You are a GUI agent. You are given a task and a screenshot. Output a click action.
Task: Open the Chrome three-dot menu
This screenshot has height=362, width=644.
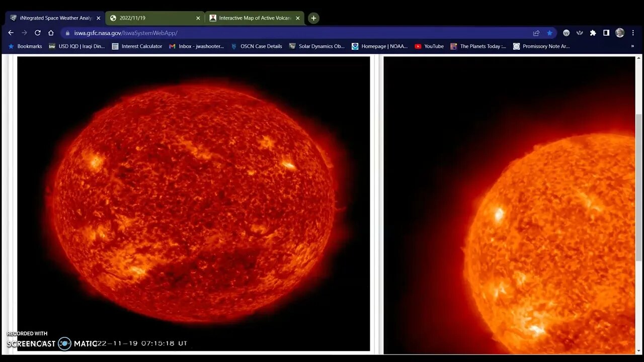point(633,33)
